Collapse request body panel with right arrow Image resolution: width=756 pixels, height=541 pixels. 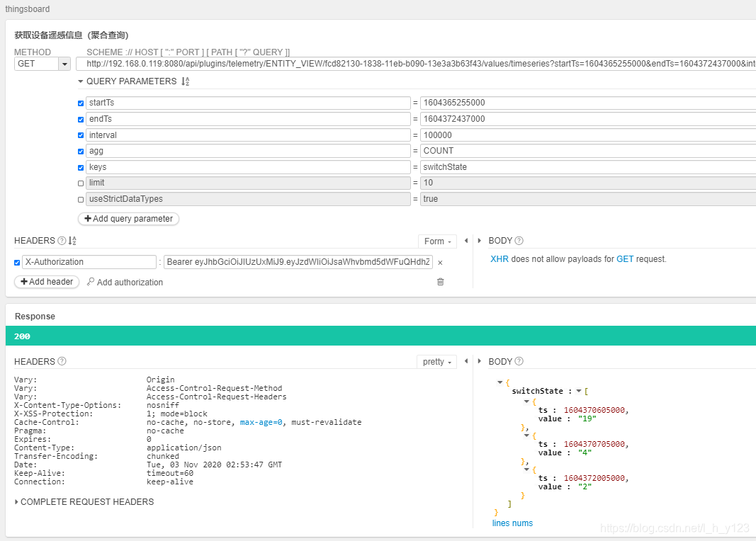tap(479, 240)
